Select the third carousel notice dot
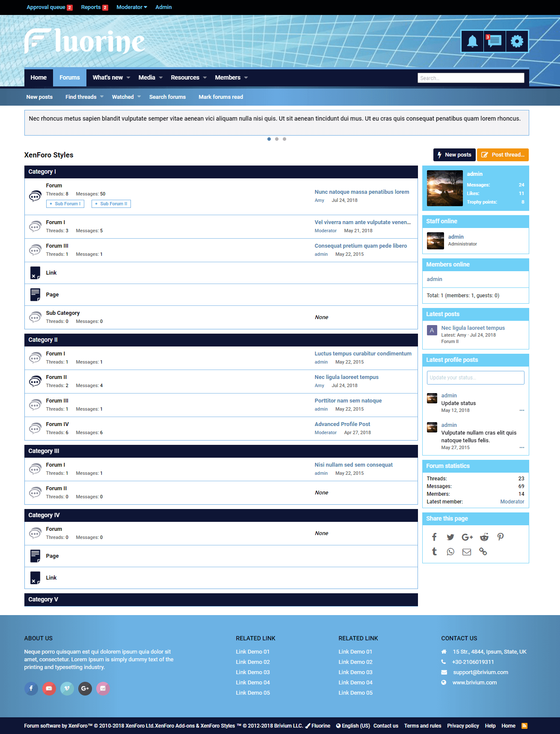This screenshot has height=734, width=560. (284, 139)
